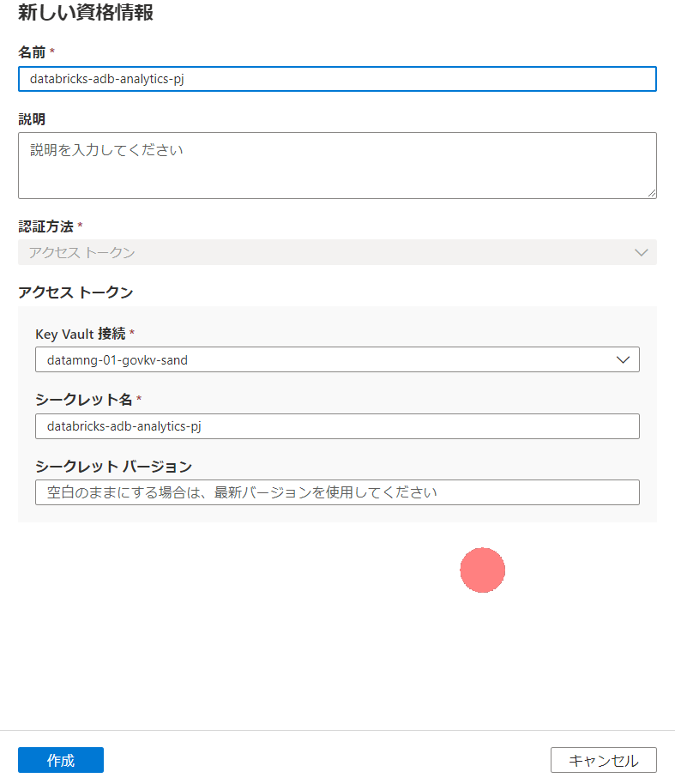
Task: Click the 名前 input field
Action: pos(337,79)
